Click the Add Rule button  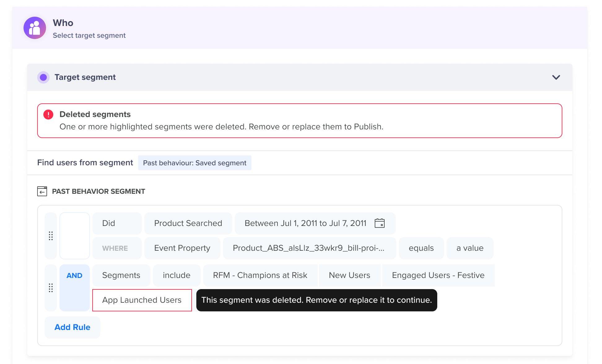pyautogui.click(x=72, y=327)
